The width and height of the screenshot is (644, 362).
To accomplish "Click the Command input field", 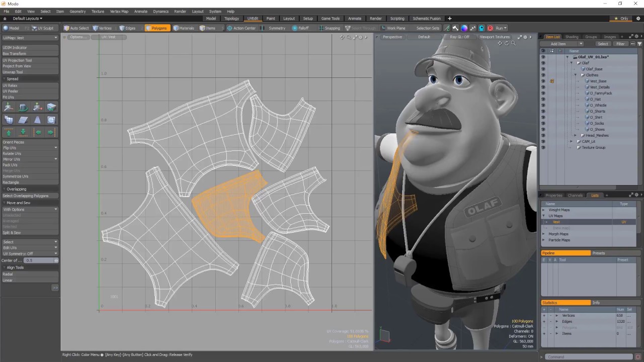I will tap(590, 357).
